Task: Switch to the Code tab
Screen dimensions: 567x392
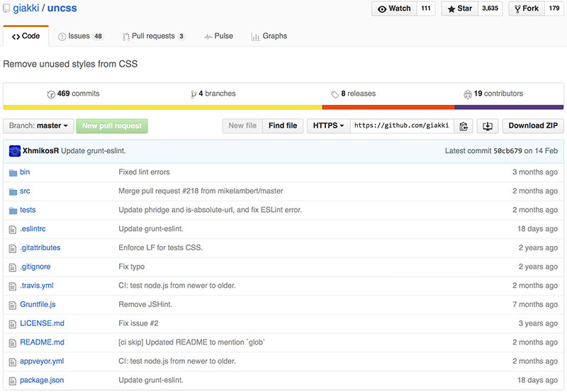Action: (26, 36)
